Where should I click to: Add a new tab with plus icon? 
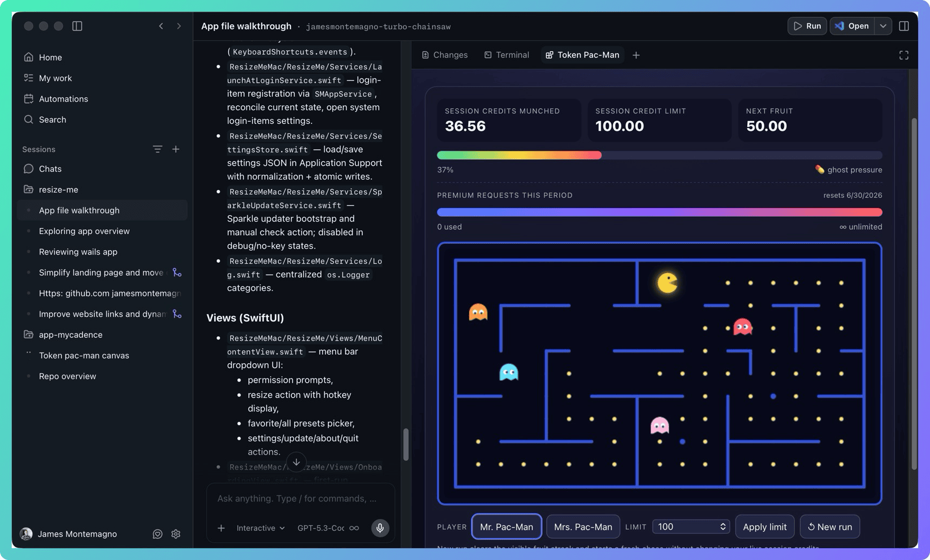point(636,55)
